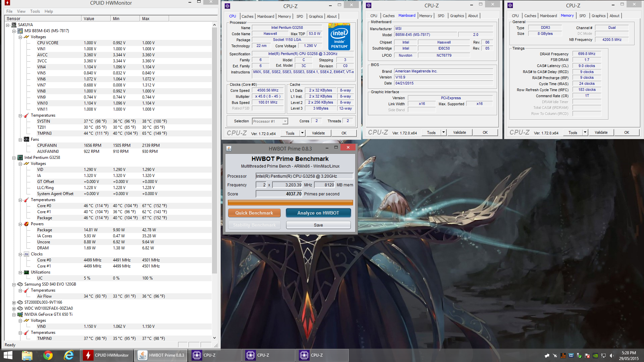Open the taskbar clock showing 5:28 PM
Viewport: 644px width, 362px height.
point(629,356)
